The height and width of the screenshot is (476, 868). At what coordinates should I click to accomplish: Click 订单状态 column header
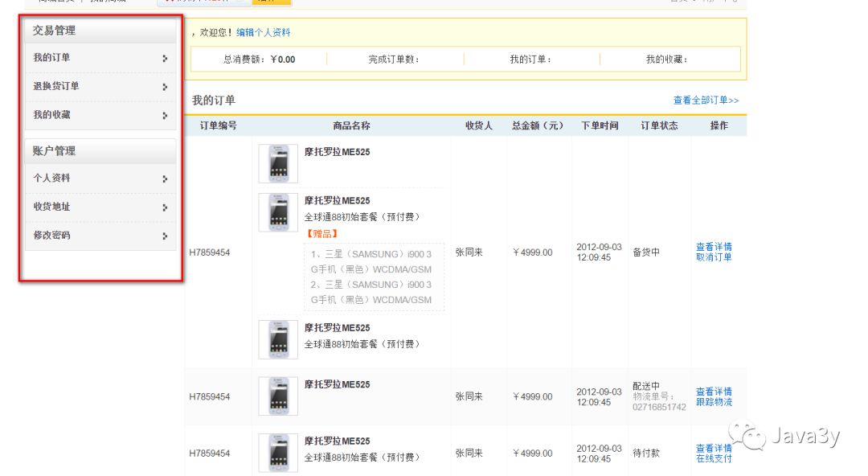(659, 125)
